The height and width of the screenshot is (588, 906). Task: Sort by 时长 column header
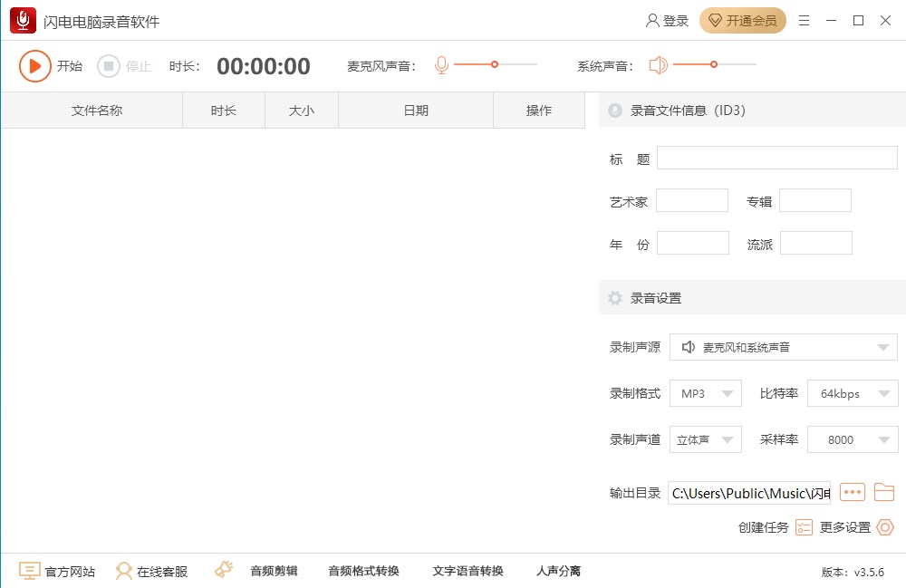(x=224, y=111)
